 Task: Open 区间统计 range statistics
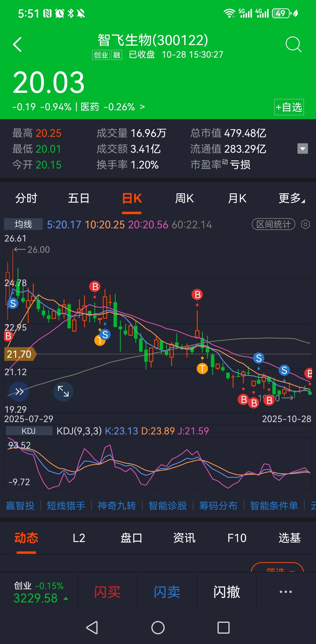click(274, 224)
